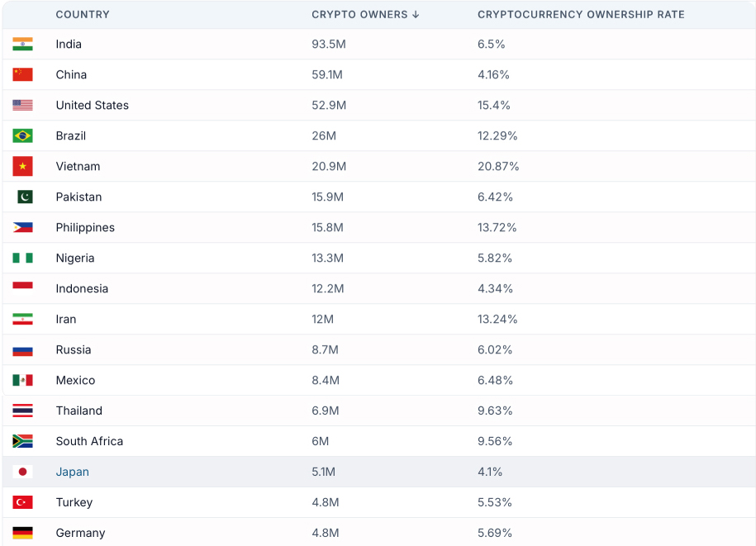Click the Mexico flag icon

[22, 380]
